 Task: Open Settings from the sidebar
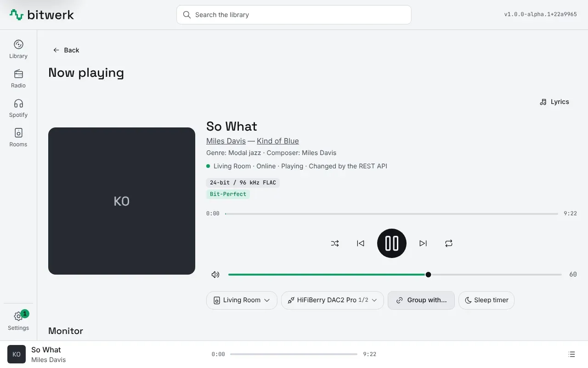[18, 321]
